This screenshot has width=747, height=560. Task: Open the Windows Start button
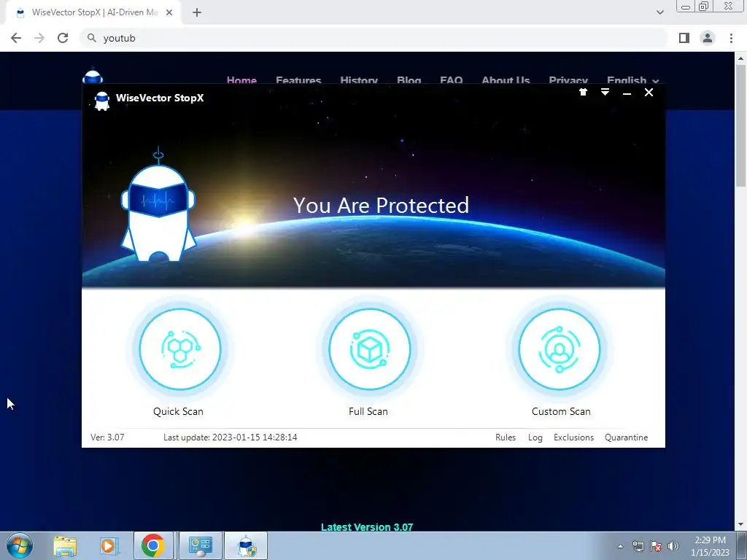[20, 545]
